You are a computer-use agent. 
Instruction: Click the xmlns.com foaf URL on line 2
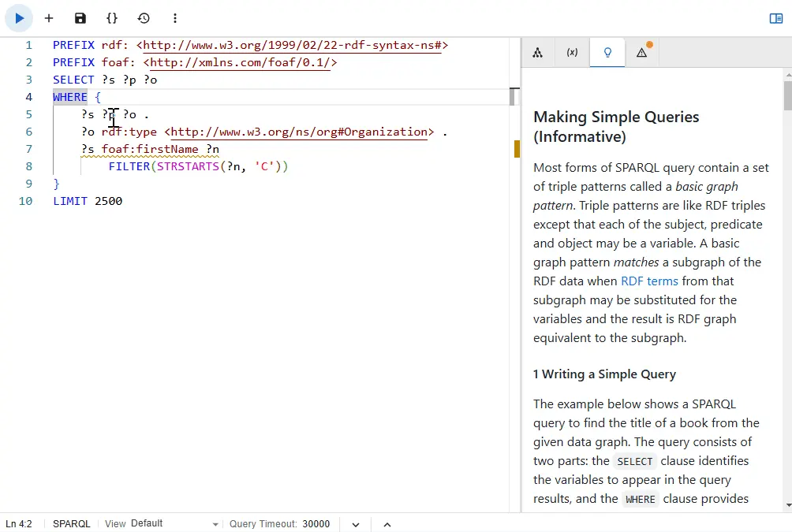pyautogui.click(x=240, y=62)
